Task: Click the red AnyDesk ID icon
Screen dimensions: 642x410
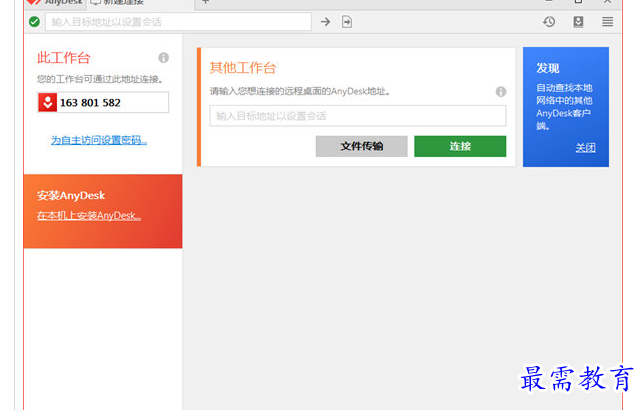Action: [47, 102]
